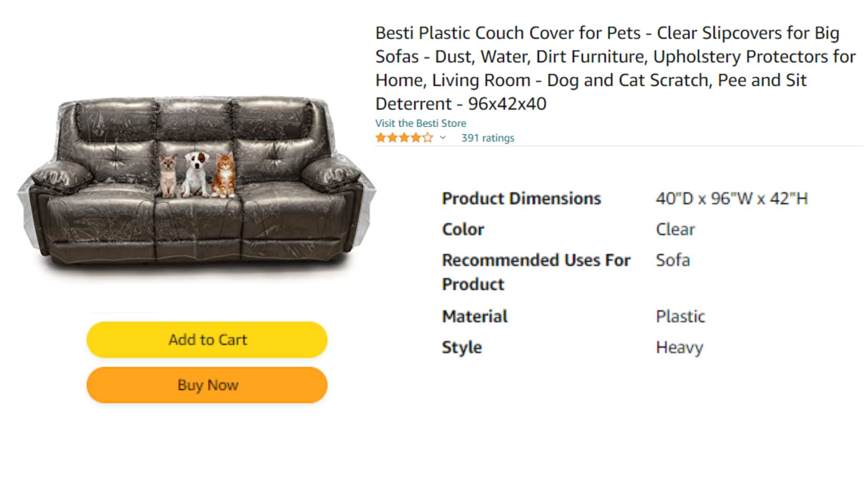
Task: Click the Product Dimensions label
Action: click(521, 198)
